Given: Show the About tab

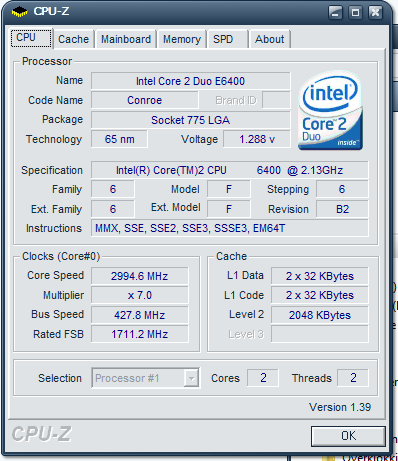Looking at the screenshot, I should (x=270, y=39).
